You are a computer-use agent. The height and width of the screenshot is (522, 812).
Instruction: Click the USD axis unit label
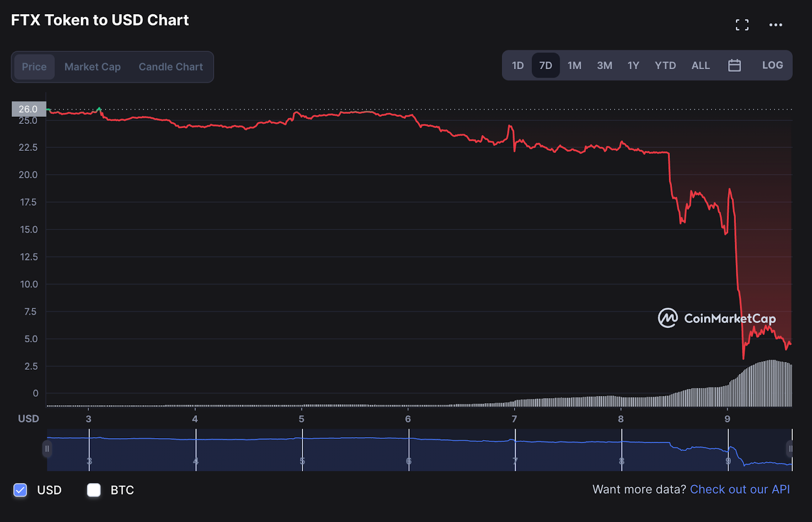[x=28, y=418]
